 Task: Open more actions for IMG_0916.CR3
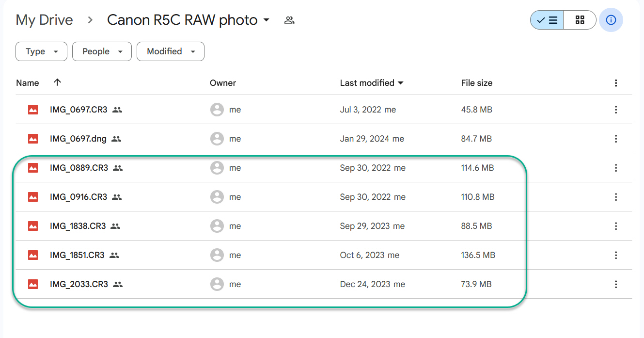(616, 197)
